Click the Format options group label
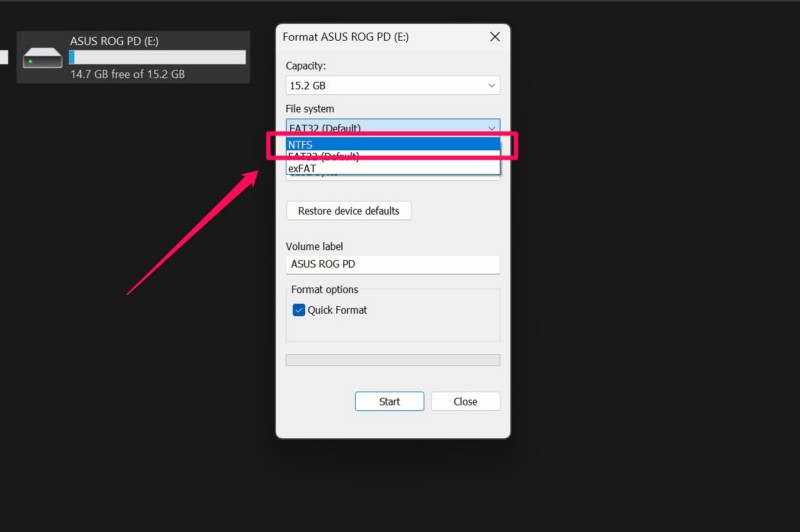Image resolution: width=800 pixels, height=532 pixels. pos(324,290)
